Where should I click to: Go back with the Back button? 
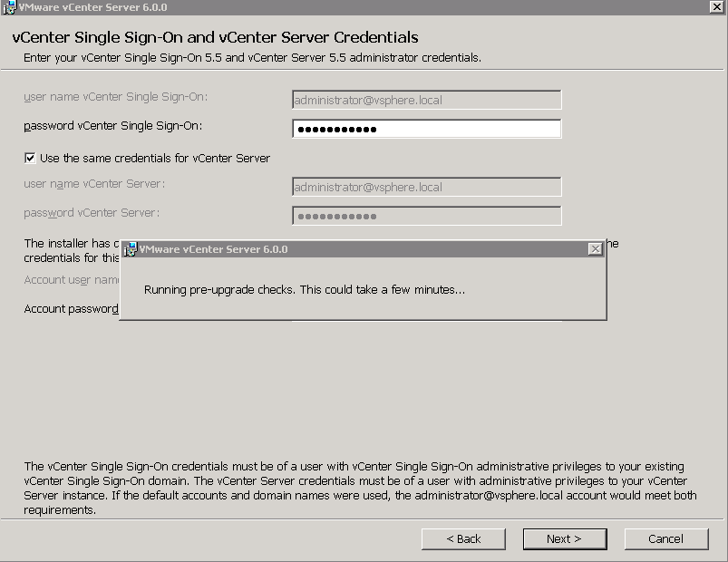(463, 538)
